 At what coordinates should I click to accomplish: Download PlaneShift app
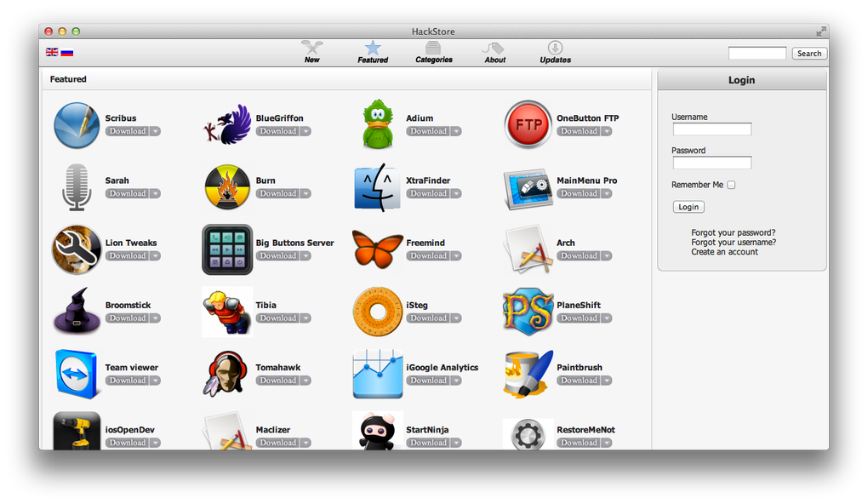pos(579,318)
